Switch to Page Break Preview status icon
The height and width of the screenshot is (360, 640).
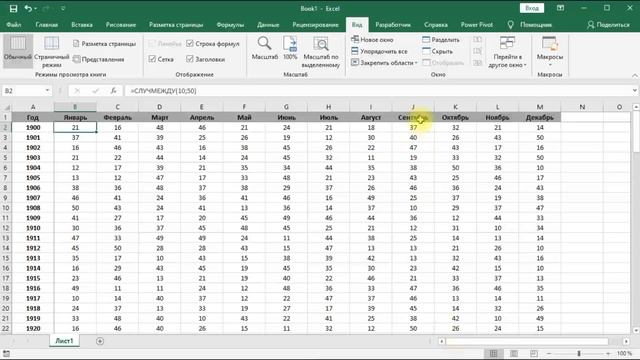coord(534,353)
